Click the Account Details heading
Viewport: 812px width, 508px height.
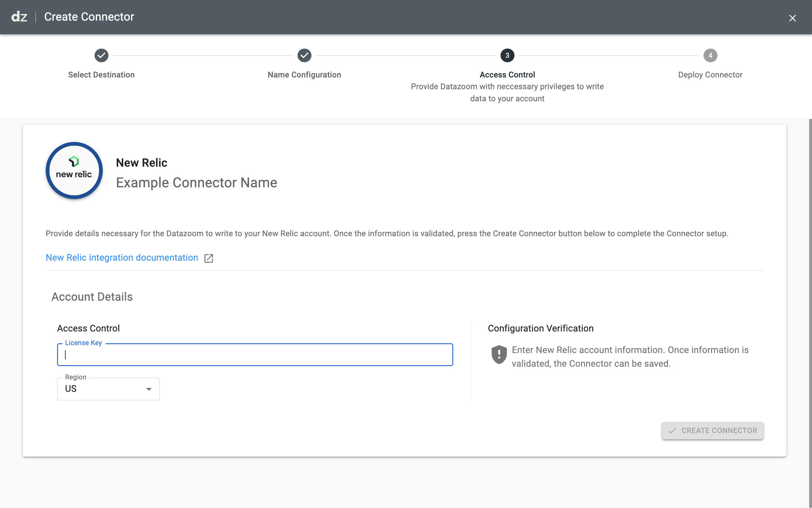point(92,297)
